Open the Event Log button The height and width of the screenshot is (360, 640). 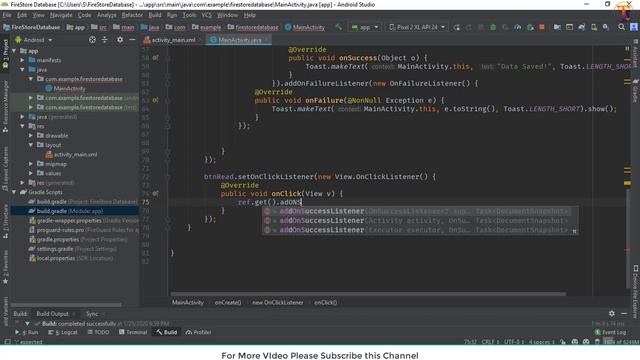click(x=611, y=332)
